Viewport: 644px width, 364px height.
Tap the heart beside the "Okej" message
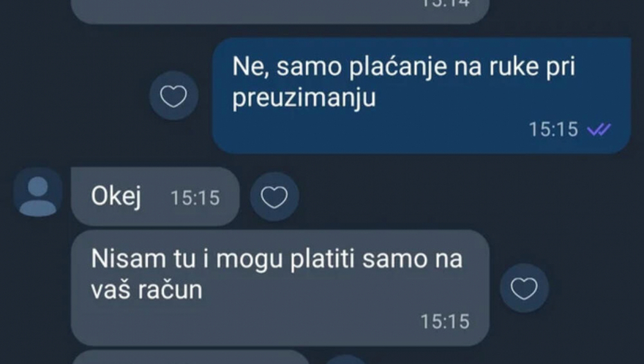point(274,197)
